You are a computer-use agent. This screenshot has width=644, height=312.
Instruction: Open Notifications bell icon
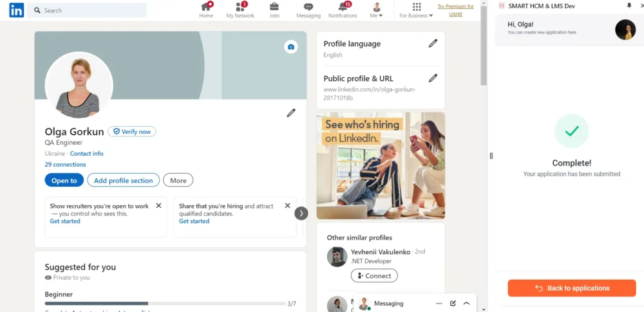click(343, 8)
